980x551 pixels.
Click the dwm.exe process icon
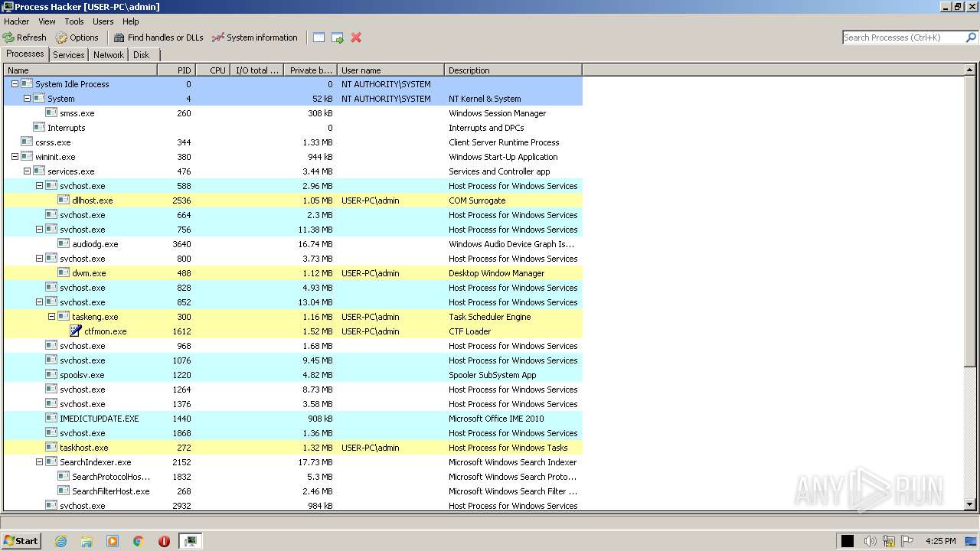pos(64,273)
